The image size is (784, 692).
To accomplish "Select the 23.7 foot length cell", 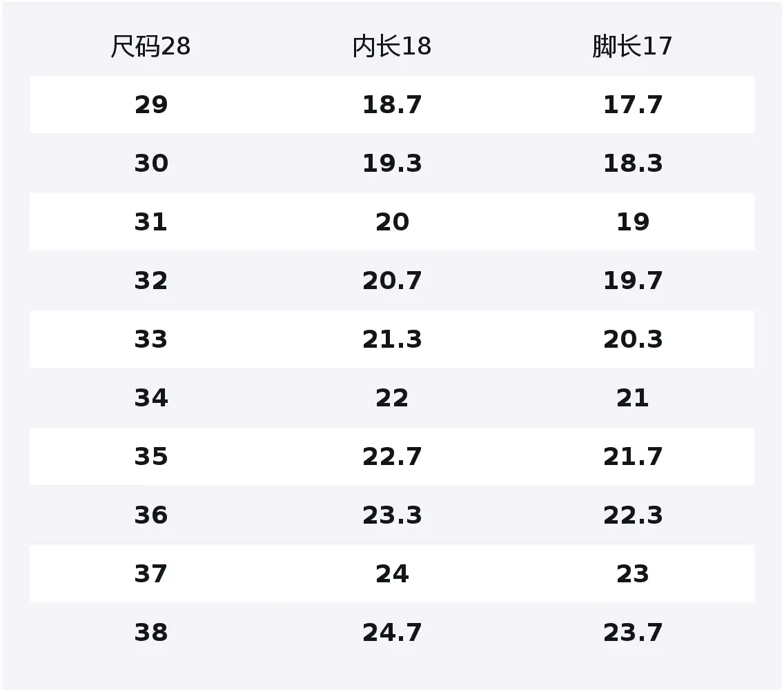I will point(632,633).
